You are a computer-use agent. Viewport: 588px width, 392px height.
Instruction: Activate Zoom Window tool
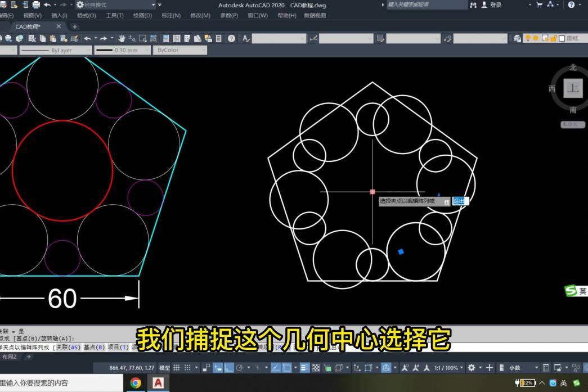click(142, 38)
